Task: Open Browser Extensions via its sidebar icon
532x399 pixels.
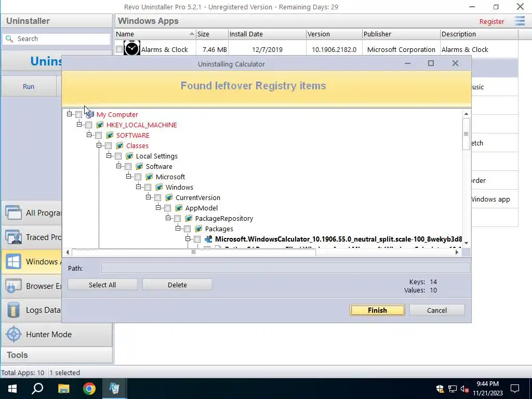Action: [x=13, y=286]
